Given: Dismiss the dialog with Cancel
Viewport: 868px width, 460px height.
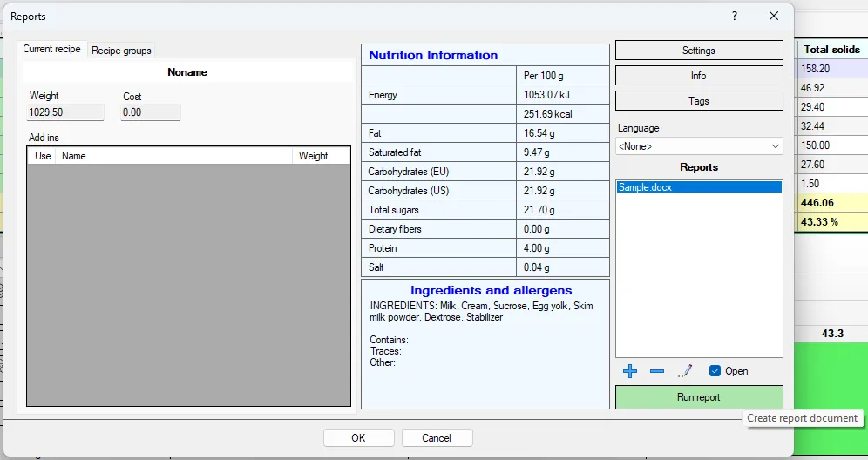Looking at the screenshot, I should coord(437,438).
